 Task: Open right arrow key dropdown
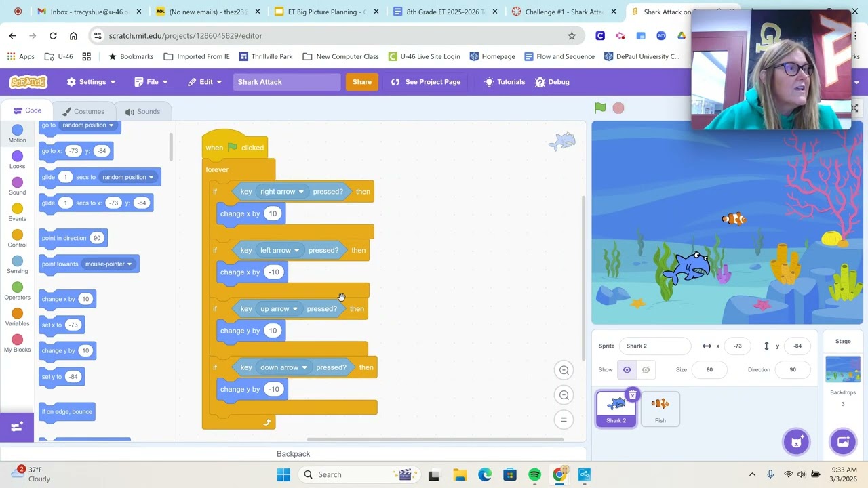pos(281,192)
